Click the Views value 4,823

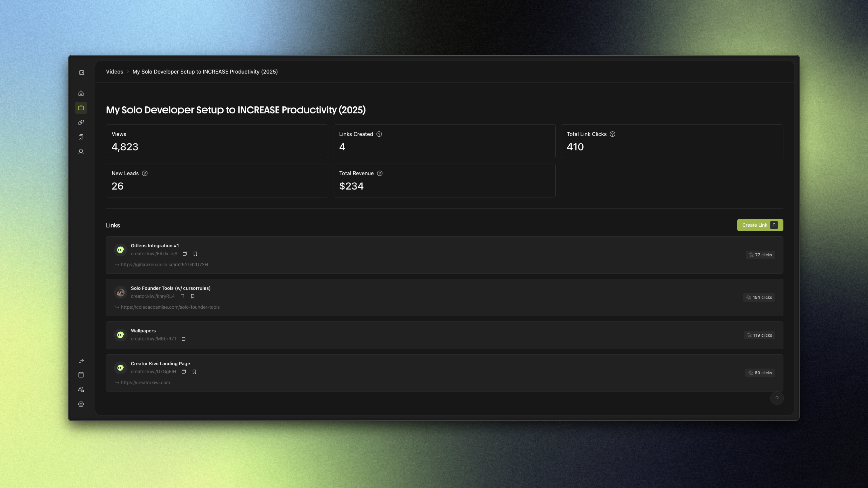click(x=125, y=147)
